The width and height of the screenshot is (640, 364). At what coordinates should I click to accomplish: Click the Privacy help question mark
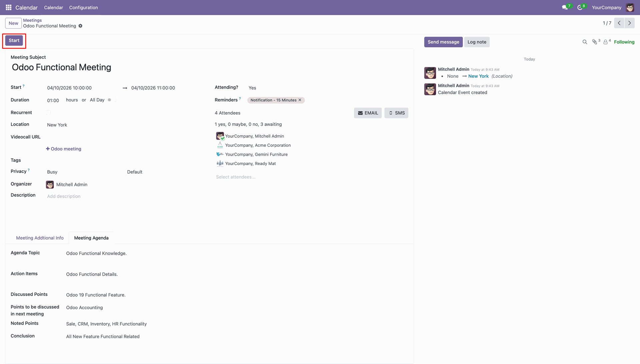coord(29,170)
